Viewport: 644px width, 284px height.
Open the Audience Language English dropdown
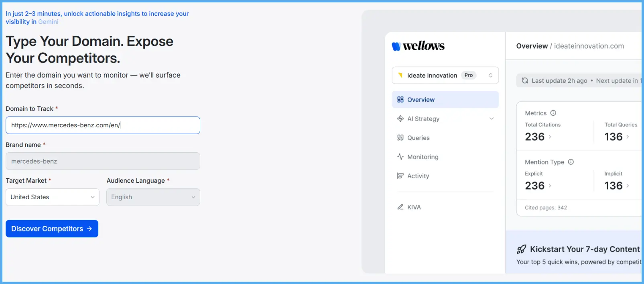153,197
